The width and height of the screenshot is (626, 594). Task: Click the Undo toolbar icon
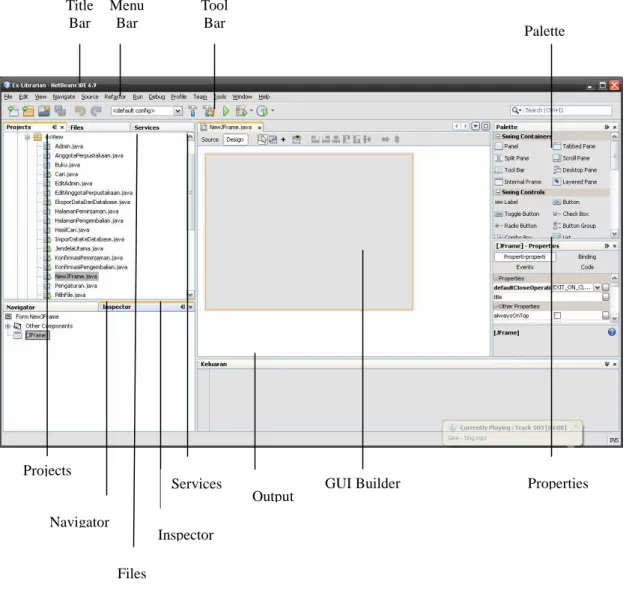pyautogui.click(x=80, y=111)
